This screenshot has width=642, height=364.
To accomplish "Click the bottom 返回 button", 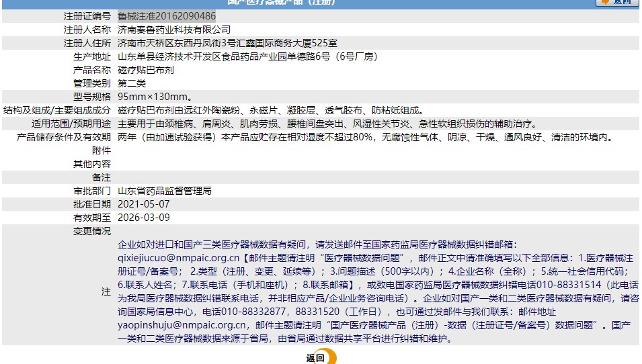I will click(x=321, y=357).
